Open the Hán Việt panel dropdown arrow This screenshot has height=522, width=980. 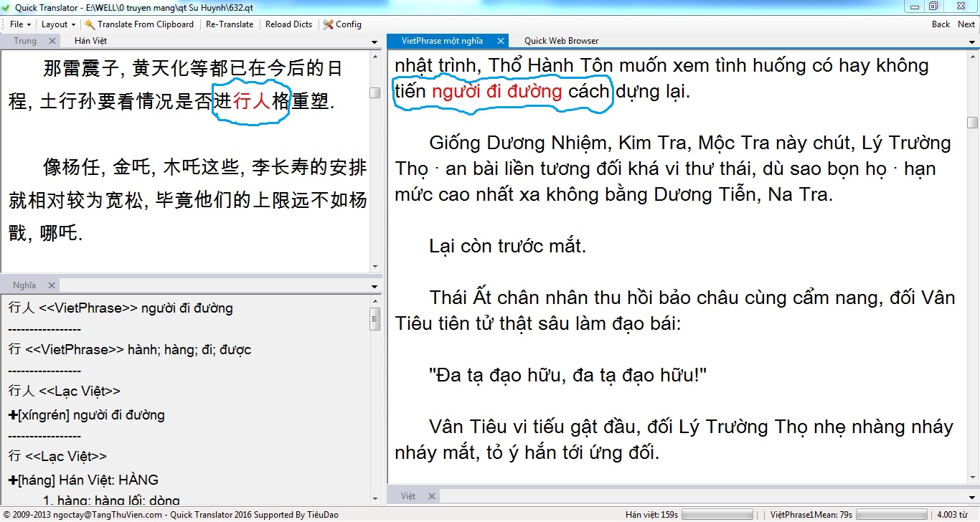(374, 41)
